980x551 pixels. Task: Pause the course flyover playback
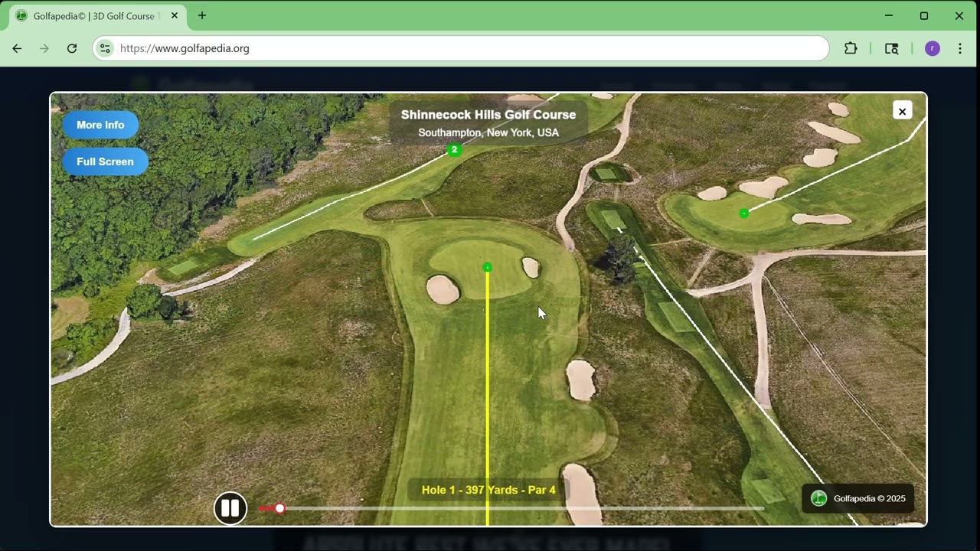[x=230, y=508]
